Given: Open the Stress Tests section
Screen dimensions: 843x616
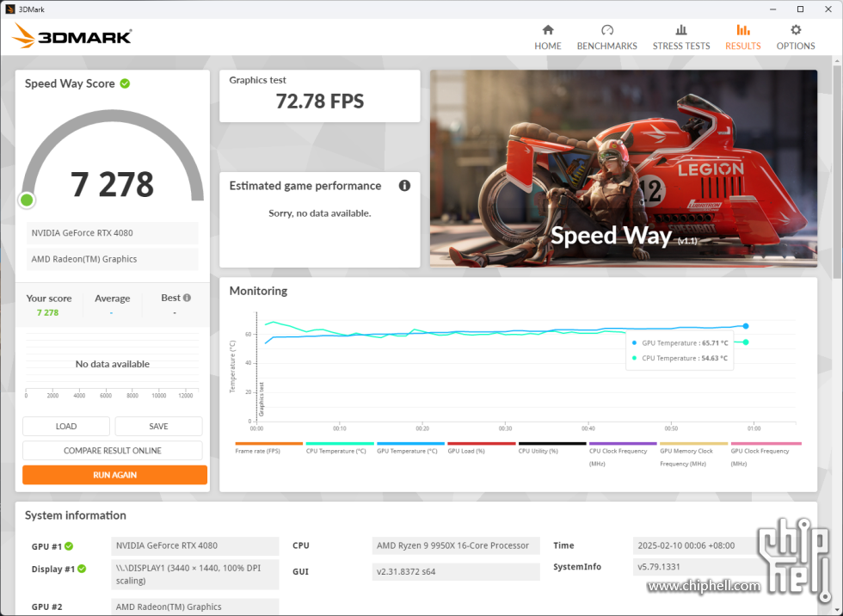Looking at the screenshot, I should [681, 38].
